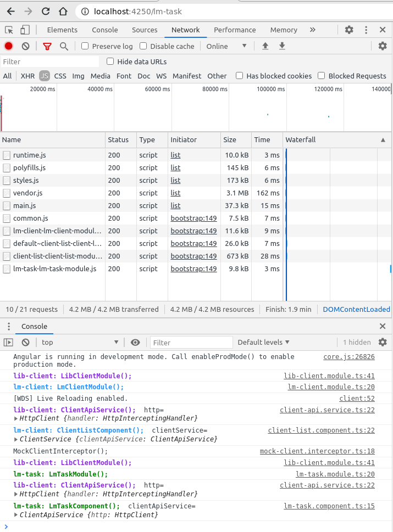Viewport: 393px width, 532px height.
Task: Open Console drawer three-dot menu
Action: tap(9, 327)
